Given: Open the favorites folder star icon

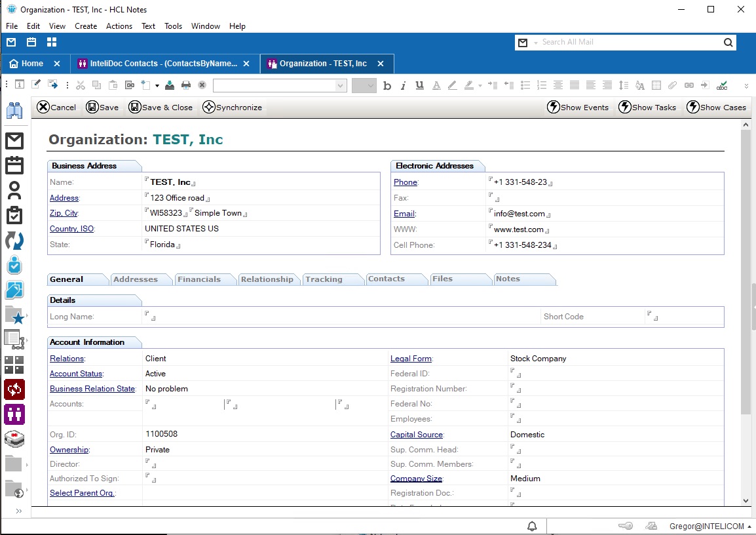Looking at the screenshot, I should coord(14,315).
